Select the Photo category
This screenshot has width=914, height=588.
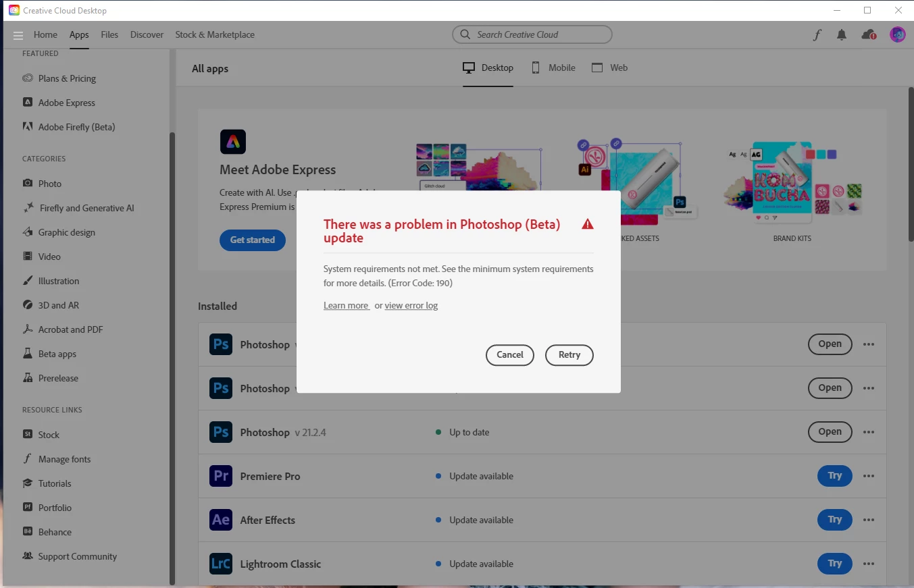click(x=42, y=184)
